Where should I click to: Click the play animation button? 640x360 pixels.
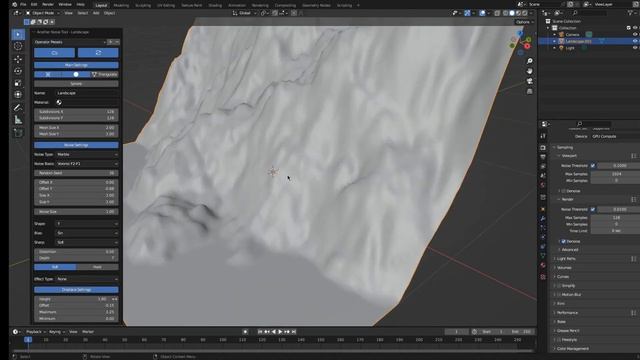coord(280,332)
